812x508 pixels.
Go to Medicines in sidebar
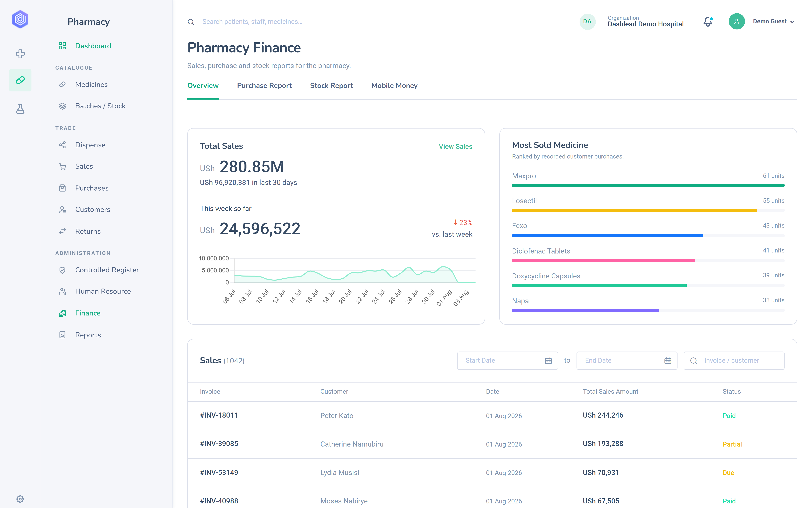[x=92, y=84]
